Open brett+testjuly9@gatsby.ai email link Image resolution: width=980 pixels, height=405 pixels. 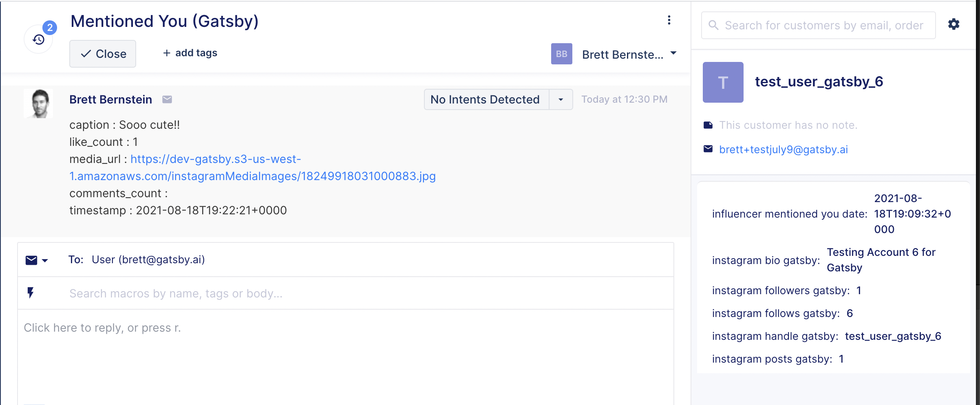(x=784, y=150)
